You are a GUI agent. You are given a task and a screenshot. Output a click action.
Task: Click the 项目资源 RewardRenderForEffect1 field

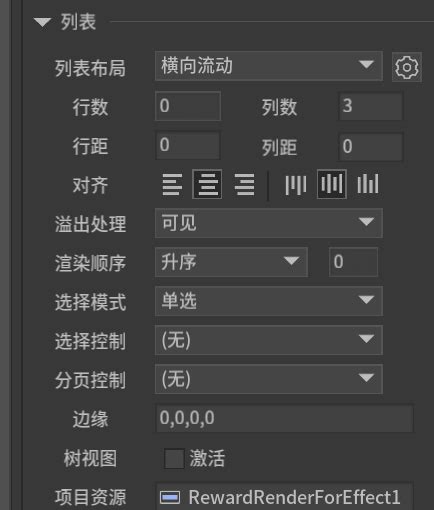pos(284,497)
